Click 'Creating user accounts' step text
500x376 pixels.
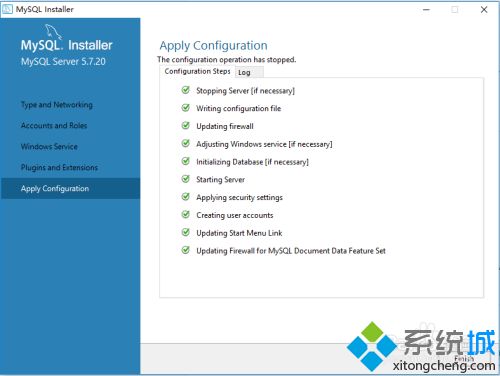(235, 215)
